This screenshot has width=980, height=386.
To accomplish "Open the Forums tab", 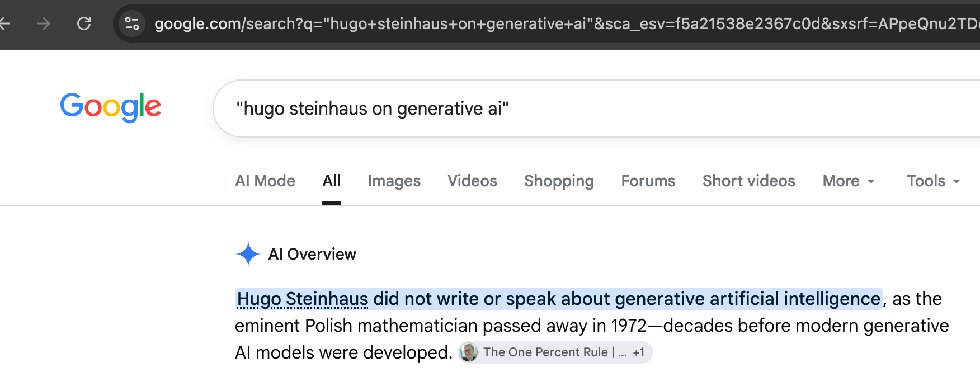I will click(x=648, y=181).
